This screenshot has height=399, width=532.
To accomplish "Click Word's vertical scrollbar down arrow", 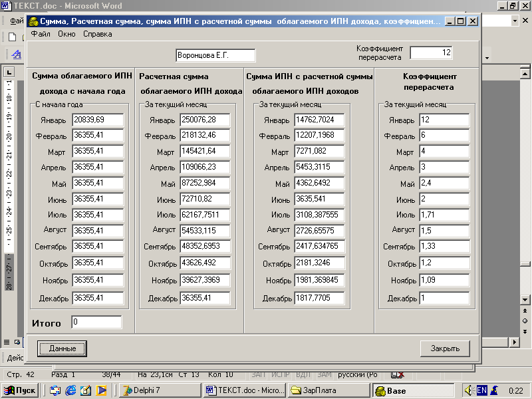I will [x=525, y=299].
